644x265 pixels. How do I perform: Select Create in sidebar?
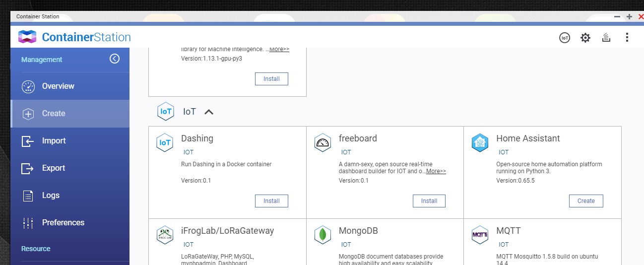pyautogui.click(x=70, y=114)
